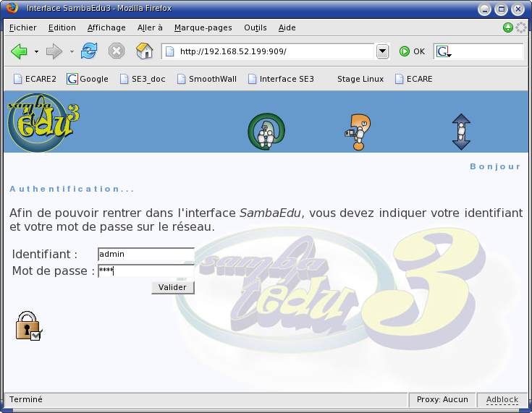Go to the Home page icon
Screen dimensions: 532x413
[x=145, y=51]
